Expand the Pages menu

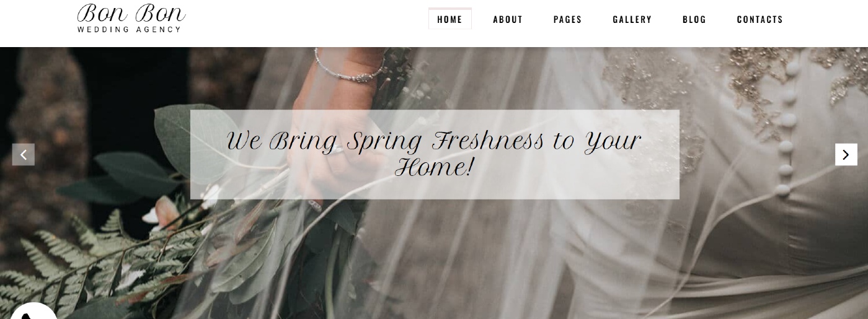pyautogui.click(x=568, y=19)
